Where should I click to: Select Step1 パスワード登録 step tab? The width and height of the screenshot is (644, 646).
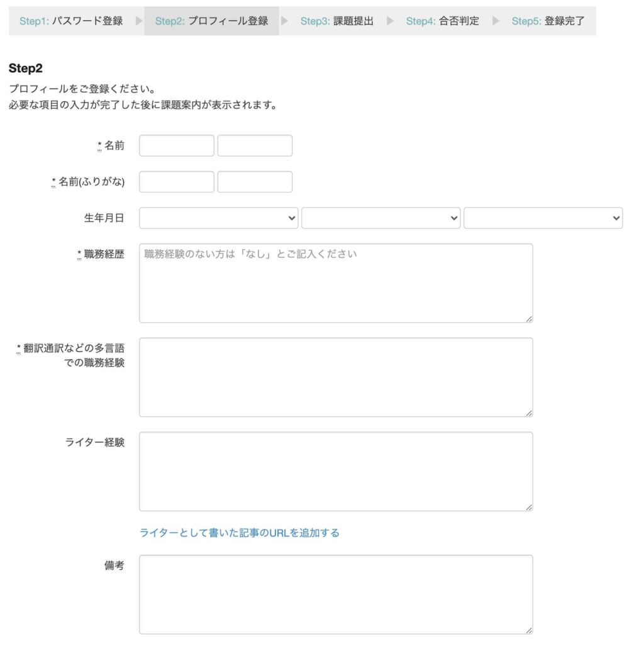71,21
